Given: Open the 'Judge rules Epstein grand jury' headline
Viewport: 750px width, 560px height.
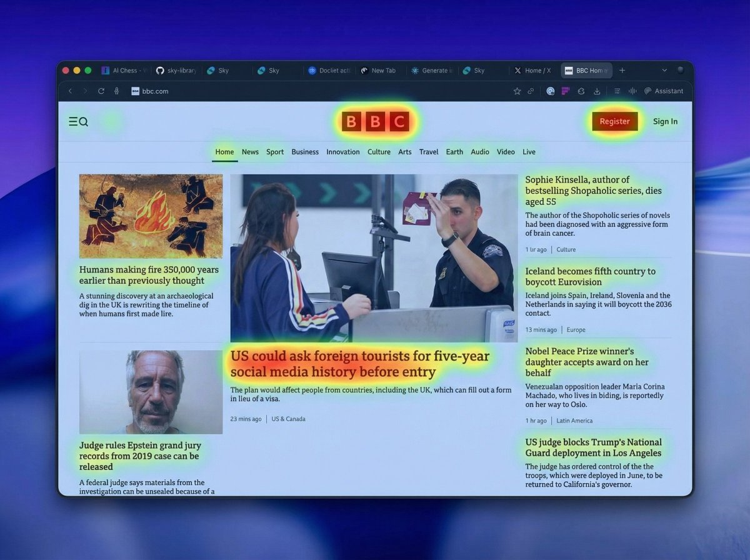Looking at the screenshot, I should pyautogui.click(x=140, y=456).
